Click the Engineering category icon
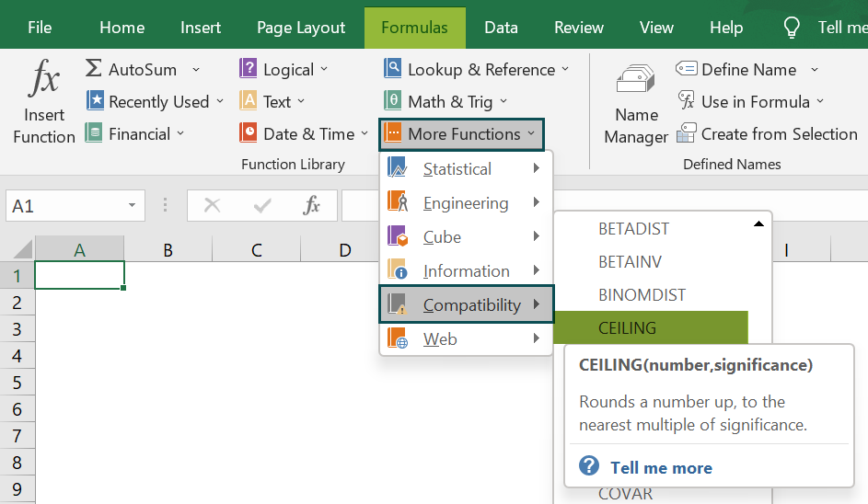This screenshot has height=504, width=868. point(398,202)
